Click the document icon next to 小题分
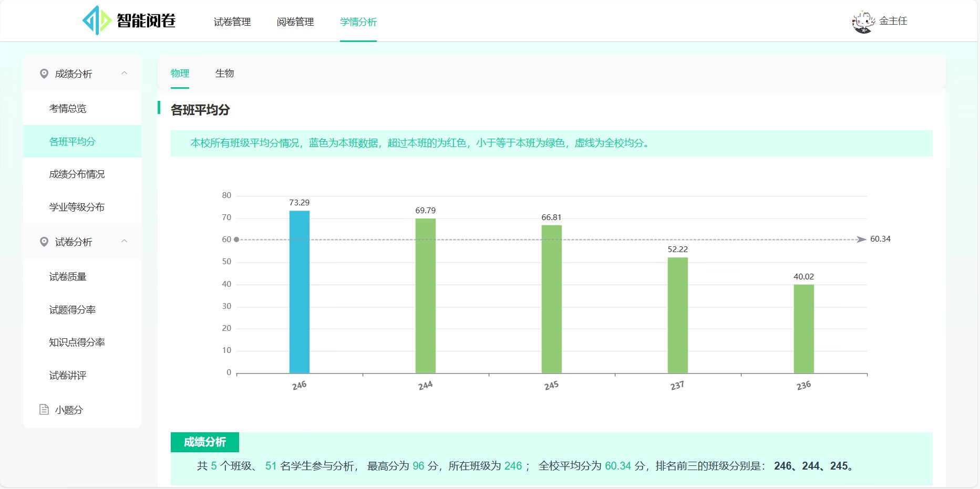This screenshot has width=980, height=489. click(x=43, y=410)
